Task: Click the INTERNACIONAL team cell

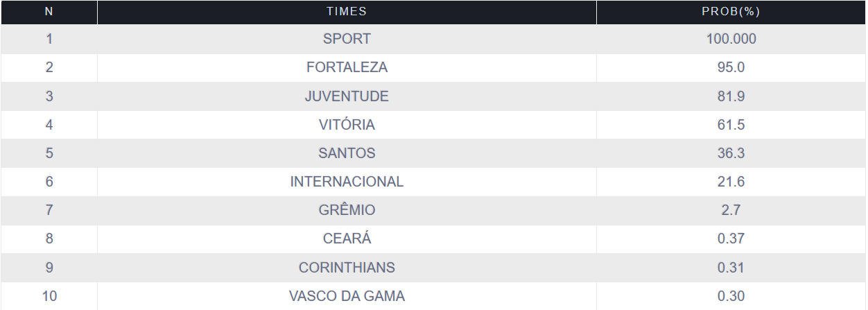Action: (x=347, y=182)
